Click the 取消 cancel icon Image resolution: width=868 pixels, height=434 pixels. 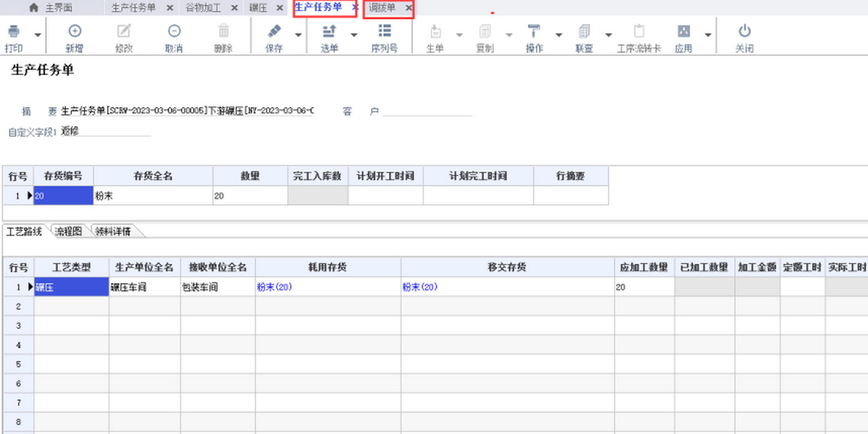tap(174, 31)
